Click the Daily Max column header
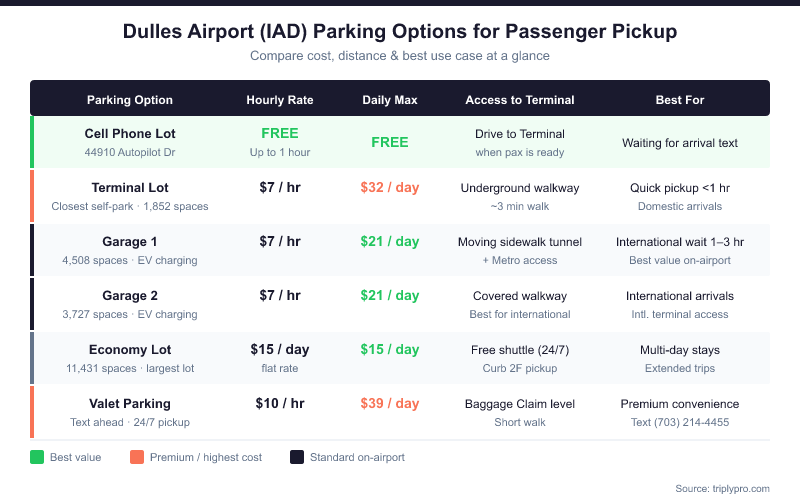 (390, 100)
